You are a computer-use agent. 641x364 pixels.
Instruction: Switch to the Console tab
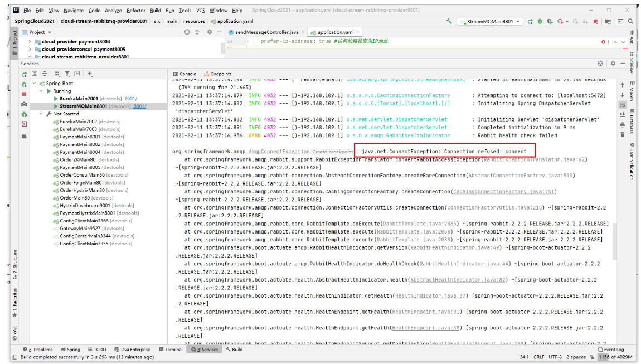184,74
